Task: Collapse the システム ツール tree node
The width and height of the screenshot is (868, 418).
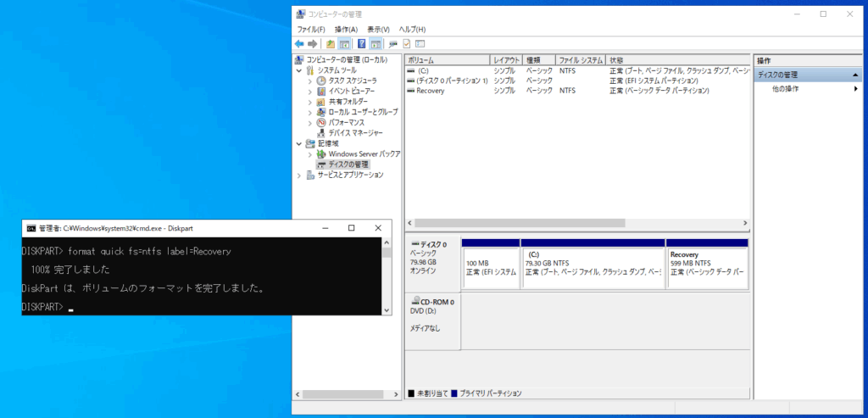Action: tap(299, 70)
